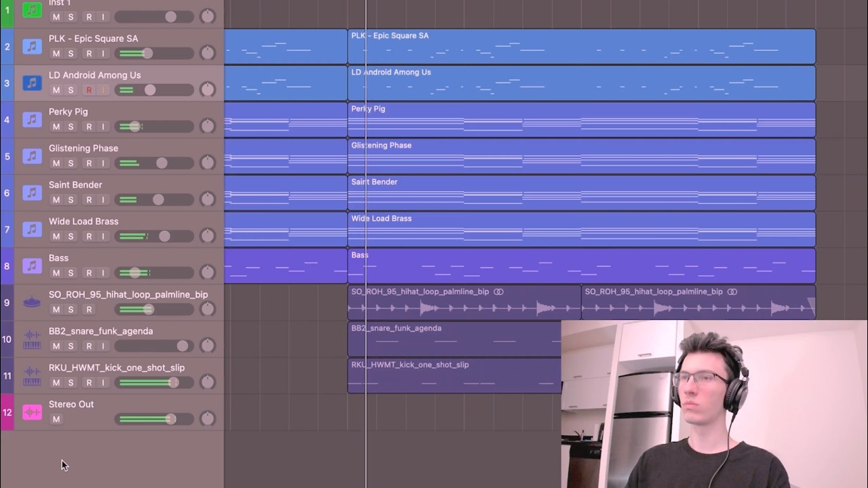The height and width of the screenshot is (488, 868).
Task: Click the Glistening Phase track name
Action: 83,148
